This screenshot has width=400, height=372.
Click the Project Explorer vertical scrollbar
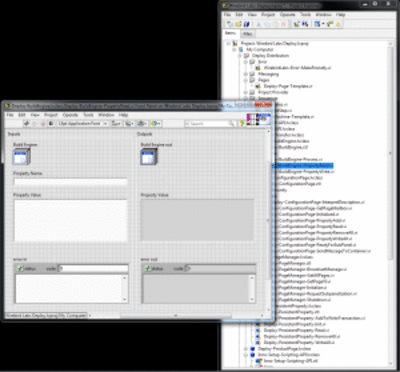pyautogui.click(x=390, y=153)
